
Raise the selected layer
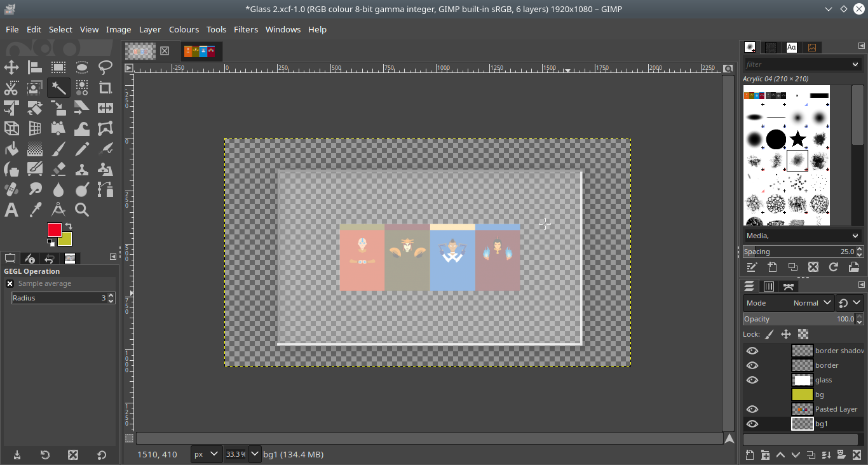point(780,455)
